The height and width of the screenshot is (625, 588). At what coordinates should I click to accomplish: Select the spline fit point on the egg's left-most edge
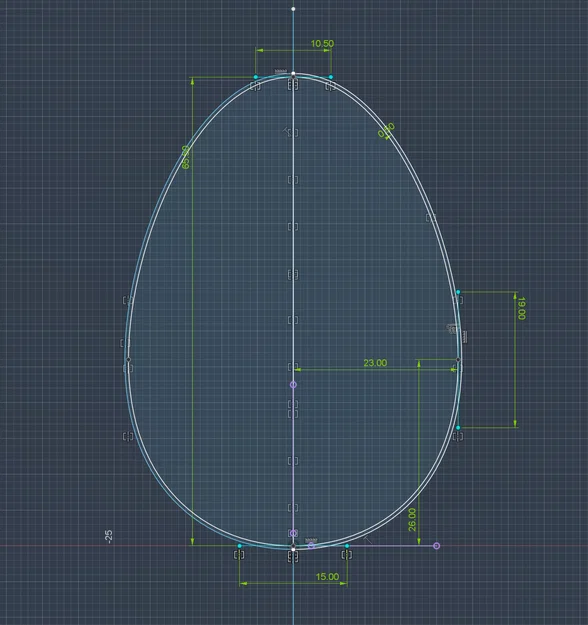coord(128,360)
